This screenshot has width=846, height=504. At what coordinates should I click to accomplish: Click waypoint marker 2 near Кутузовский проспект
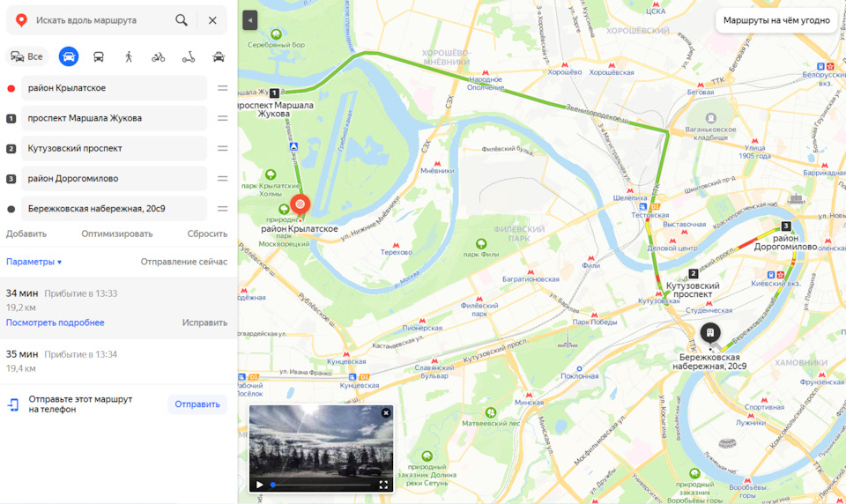point(694,273)
